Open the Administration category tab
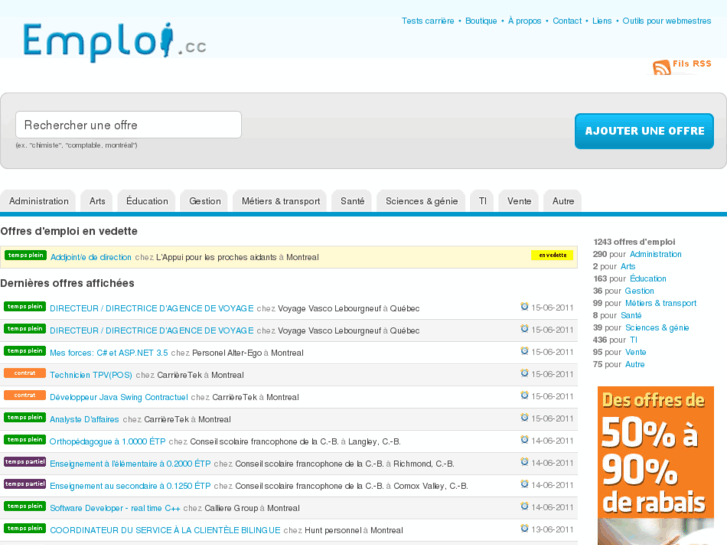The height and width of the screenshot is (545, 727). tap(38, 201)
